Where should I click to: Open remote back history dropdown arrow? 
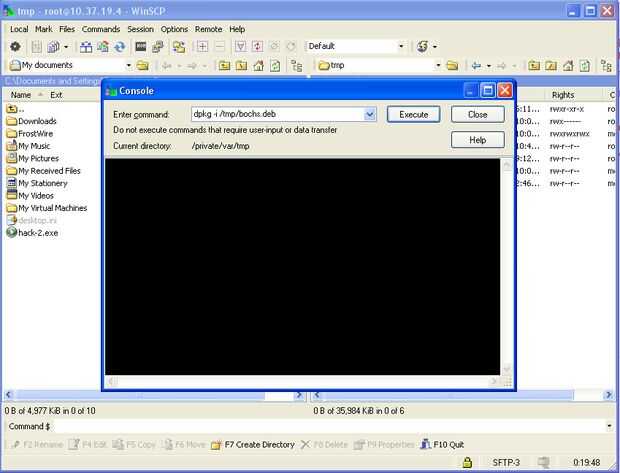click(x=489, y=66)
